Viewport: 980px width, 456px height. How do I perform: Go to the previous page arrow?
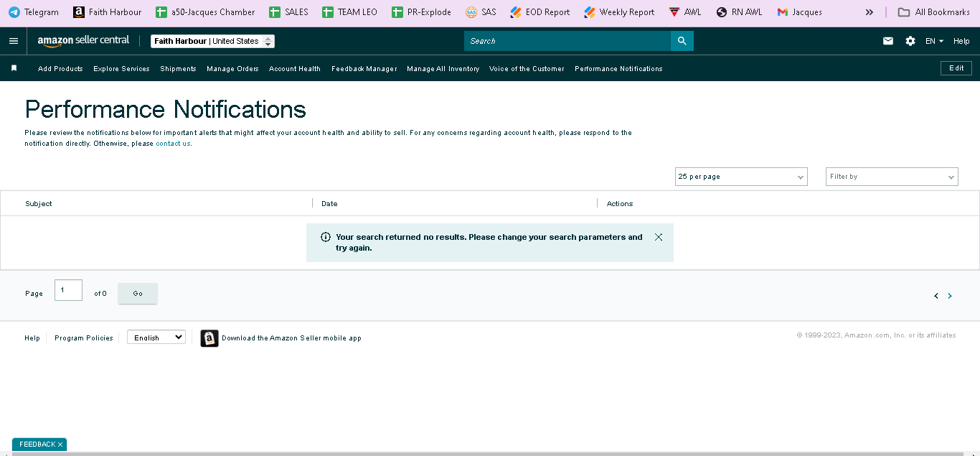[936, 296]
